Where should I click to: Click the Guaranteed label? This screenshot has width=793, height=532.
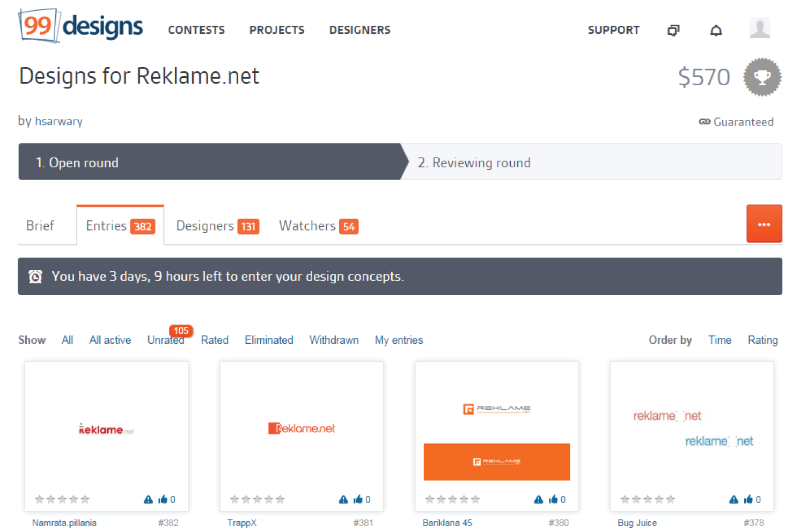pos(744,122)
